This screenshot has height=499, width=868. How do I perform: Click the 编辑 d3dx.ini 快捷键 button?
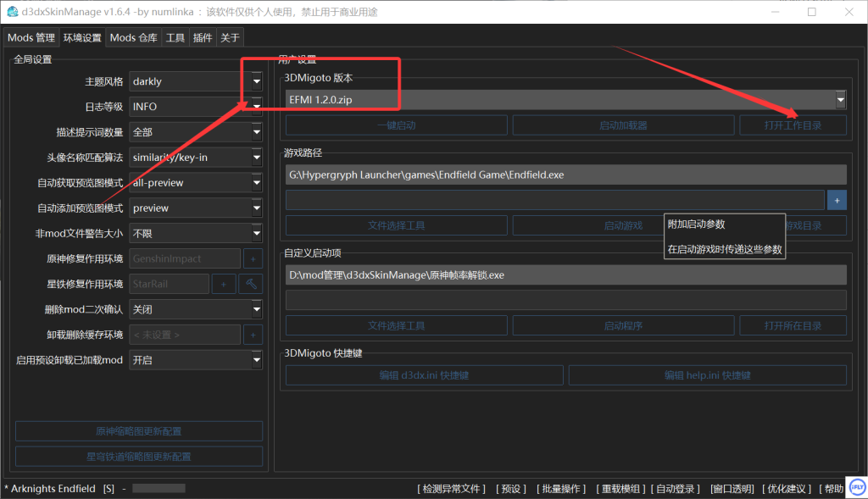(424, 375)
